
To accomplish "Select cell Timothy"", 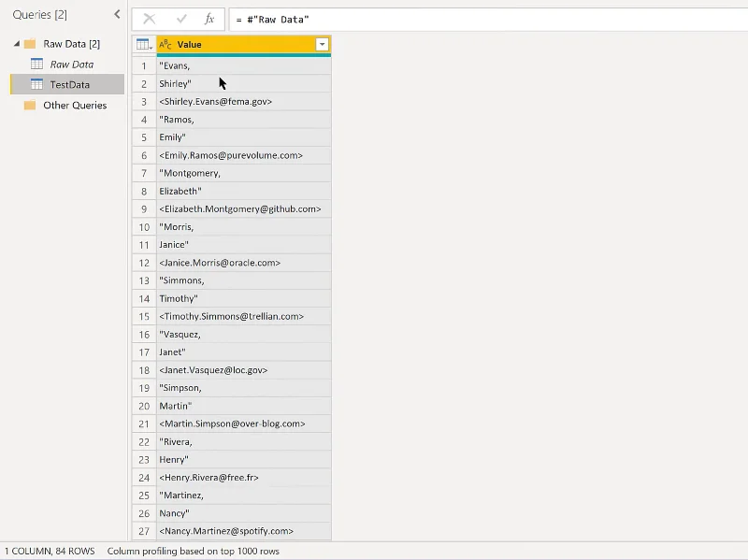I will (x=244, y=298).
